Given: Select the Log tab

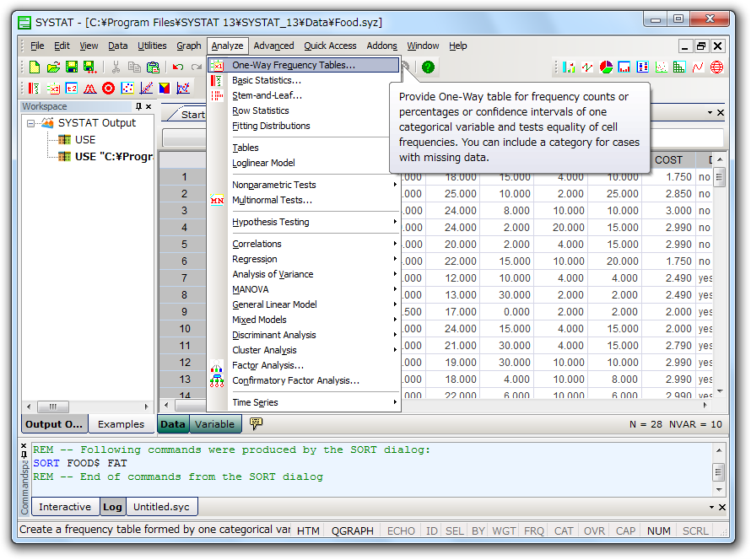Looking at the screenshot, I should coord(112,507).
